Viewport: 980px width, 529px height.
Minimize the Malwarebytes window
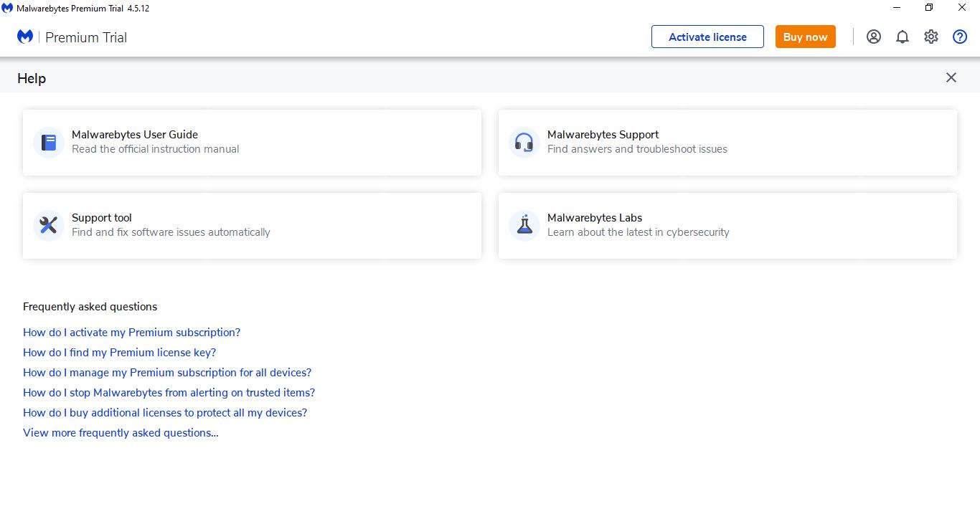[x=897, y=8]
